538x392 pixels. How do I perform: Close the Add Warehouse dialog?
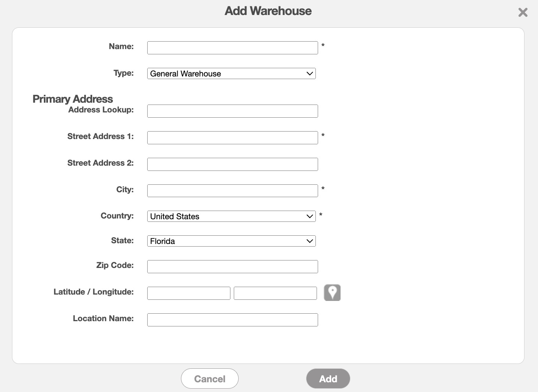click(x=523, y=13)
